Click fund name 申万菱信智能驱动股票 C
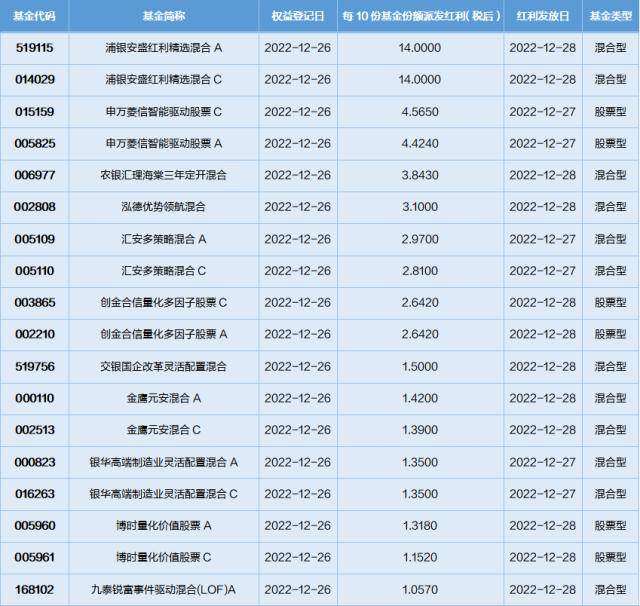Viewport: 640px width, 606px height. coord(164,111)
